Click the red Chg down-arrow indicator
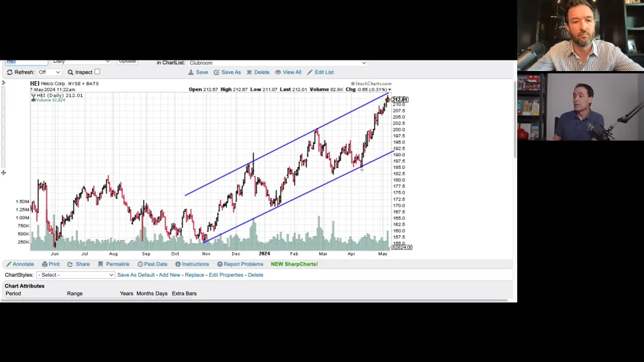 [389, 89]
